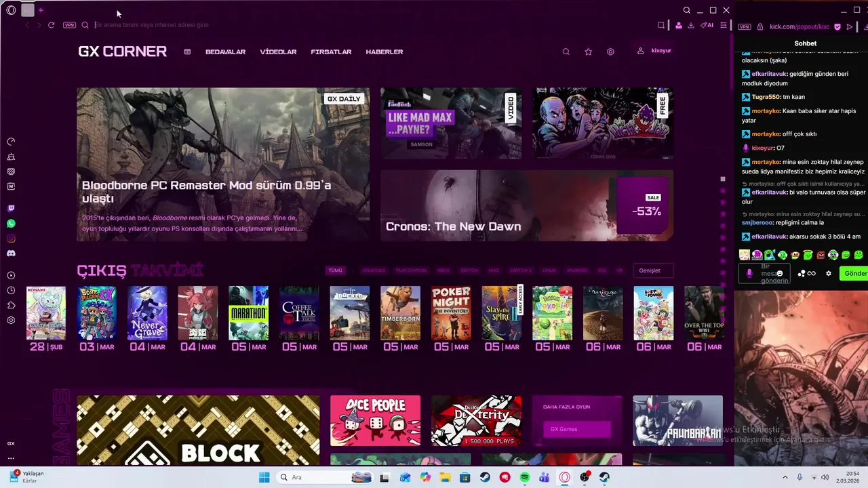This screenshot has height=488, width=868.
Task: Select the WINDOWS platform filter
Action: [x=374, y=270]
